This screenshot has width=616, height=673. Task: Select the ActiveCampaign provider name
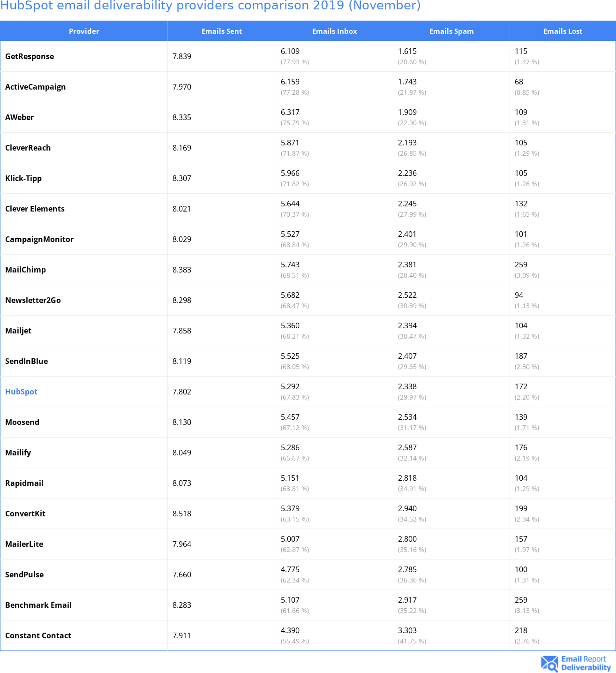pos(35,87)
